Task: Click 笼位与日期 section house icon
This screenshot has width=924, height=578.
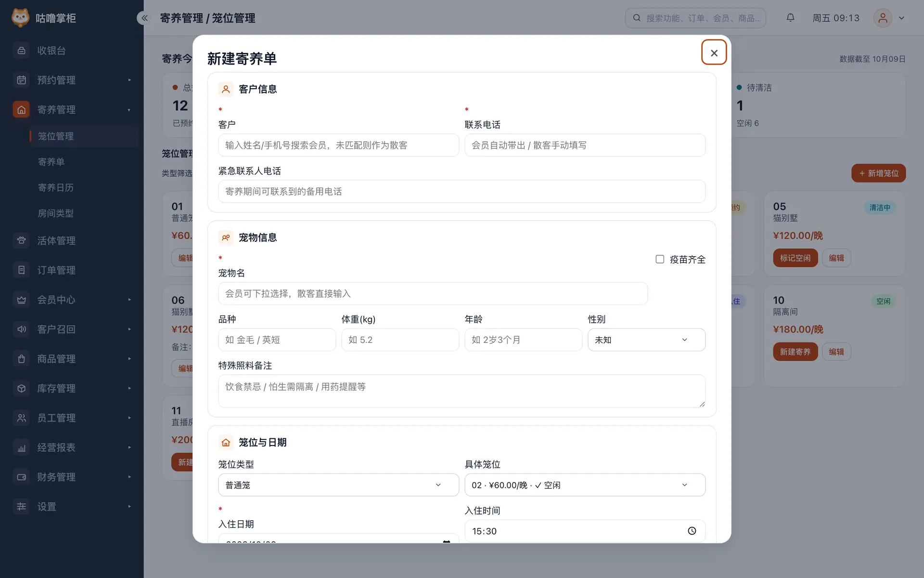Action: click(226, 442)
